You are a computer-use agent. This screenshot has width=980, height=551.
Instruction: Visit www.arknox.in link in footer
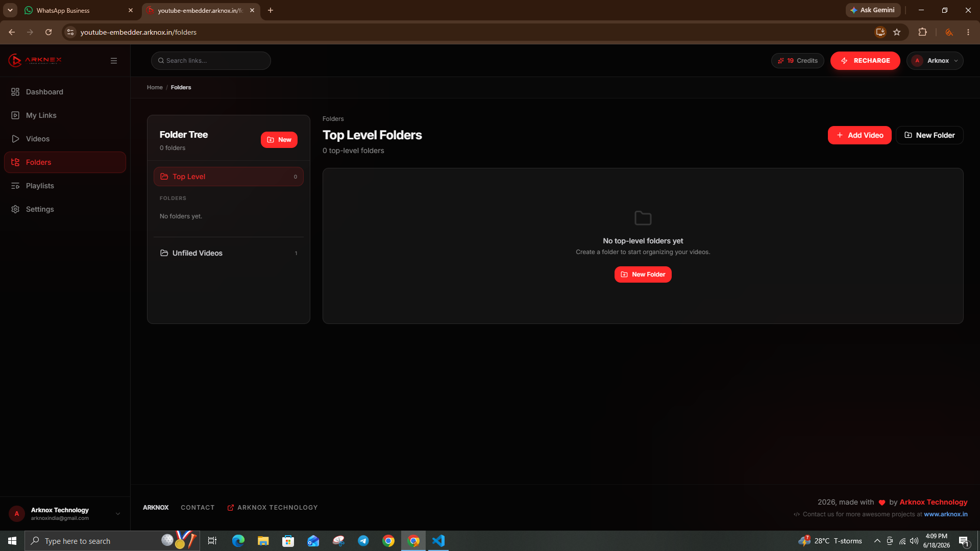(945, 514)
